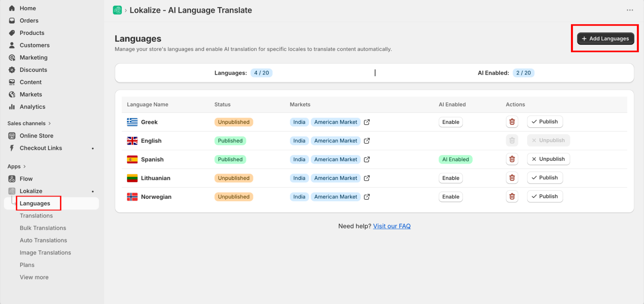Click the AI Enabled 2 / 20 count badge
Screen dimensions: 644x304
pos(523,73)
